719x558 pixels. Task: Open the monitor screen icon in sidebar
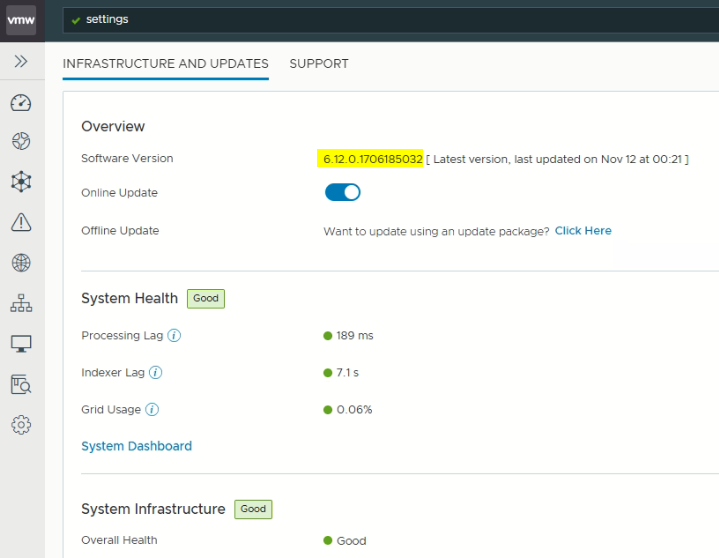coord(21,344)
